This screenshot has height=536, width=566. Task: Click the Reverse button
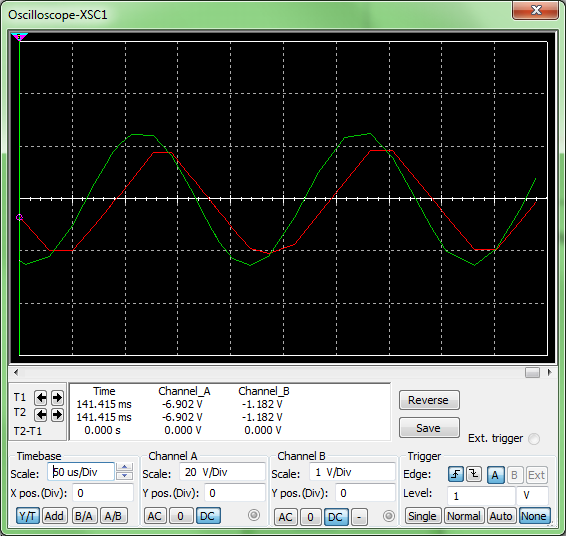pyautogui.click(x=429, y=400)
